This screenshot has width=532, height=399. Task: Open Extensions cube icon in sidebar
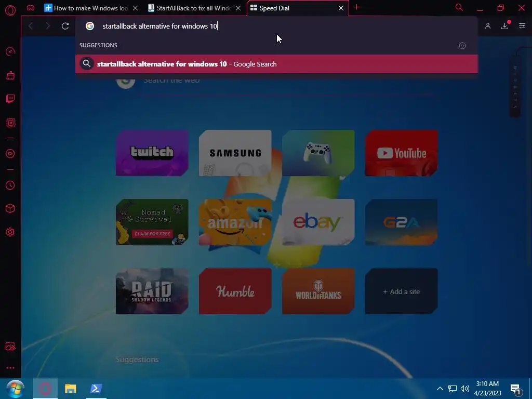click(x=10, y=208)
